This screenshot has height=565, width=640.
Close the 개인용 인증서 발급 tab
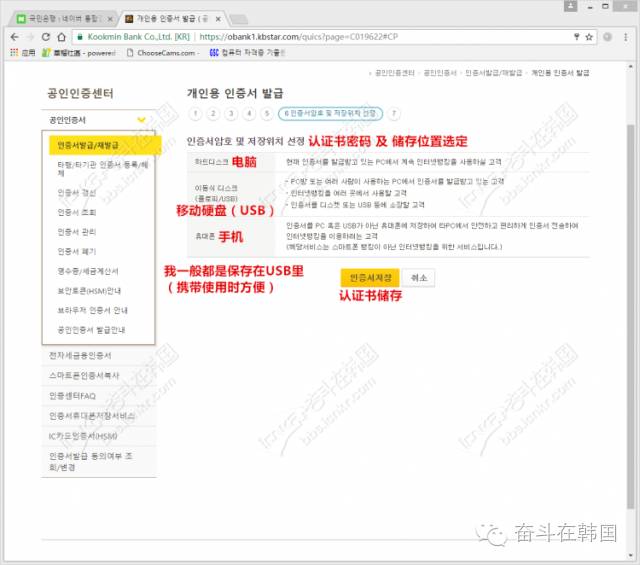pos(218,19)
